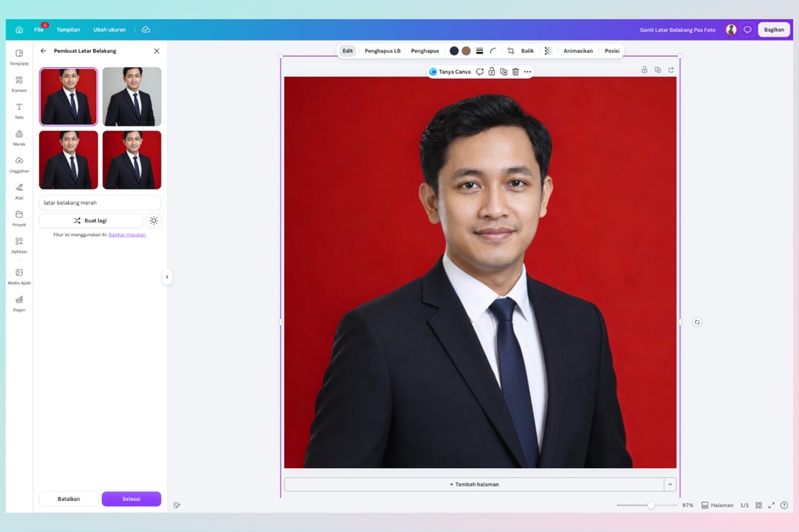Open the corner rounding icon
The width and height of the screenshot is (799, 532).
(493, 51)
